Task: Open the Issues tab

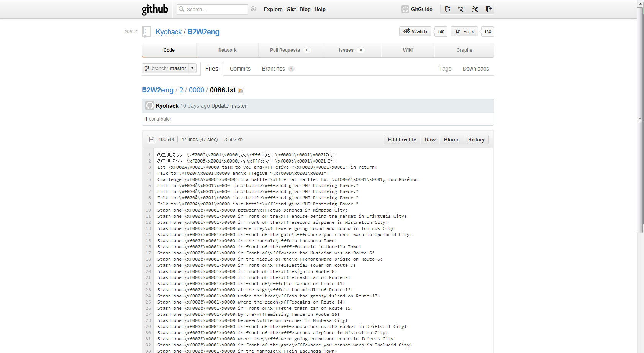Action: tap(351, 50)
